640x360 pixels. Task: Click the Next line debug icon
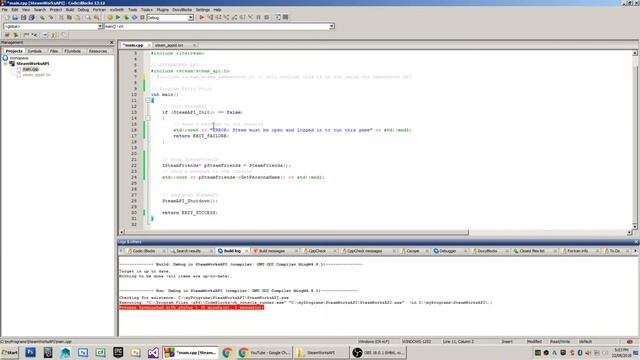(x=218, y=18)
